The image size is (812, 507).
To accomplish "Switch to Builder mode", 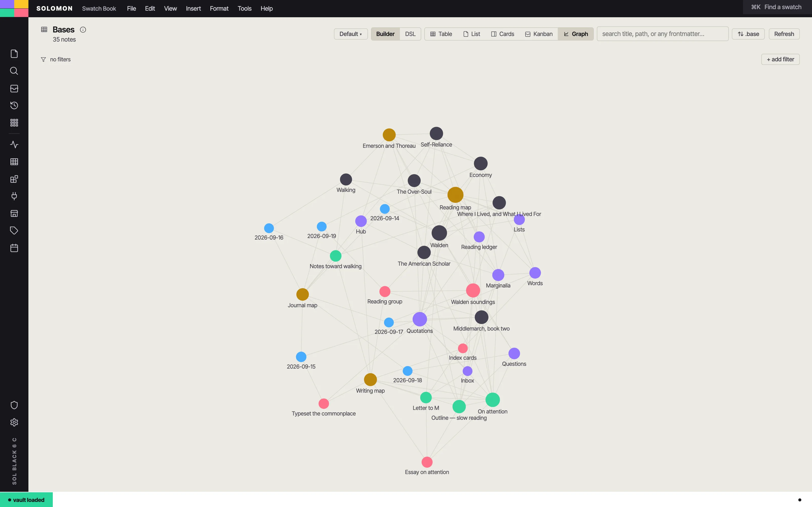I will pos(385,34).
